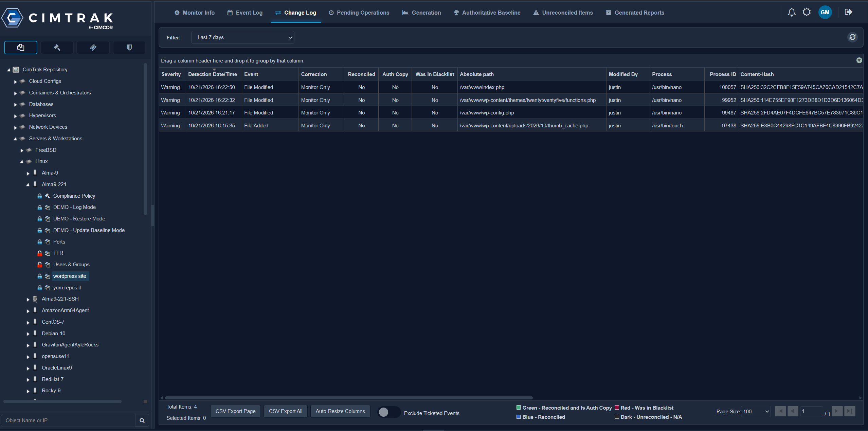
Task: Click the grid horizontal scrollbar
Action: point(349,398)
